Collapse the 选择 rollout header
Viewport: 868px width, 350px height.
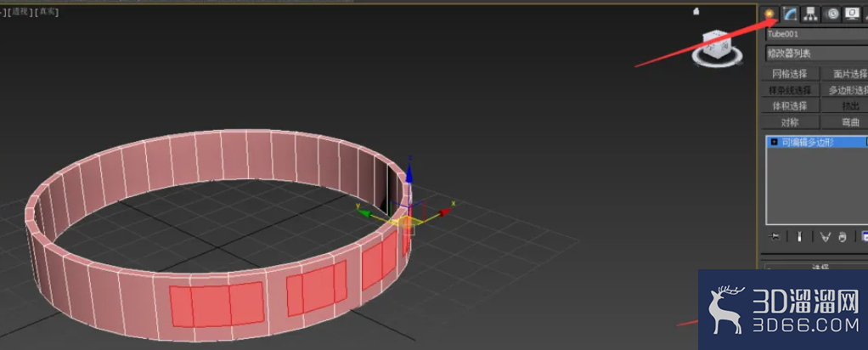pos(816,267)
